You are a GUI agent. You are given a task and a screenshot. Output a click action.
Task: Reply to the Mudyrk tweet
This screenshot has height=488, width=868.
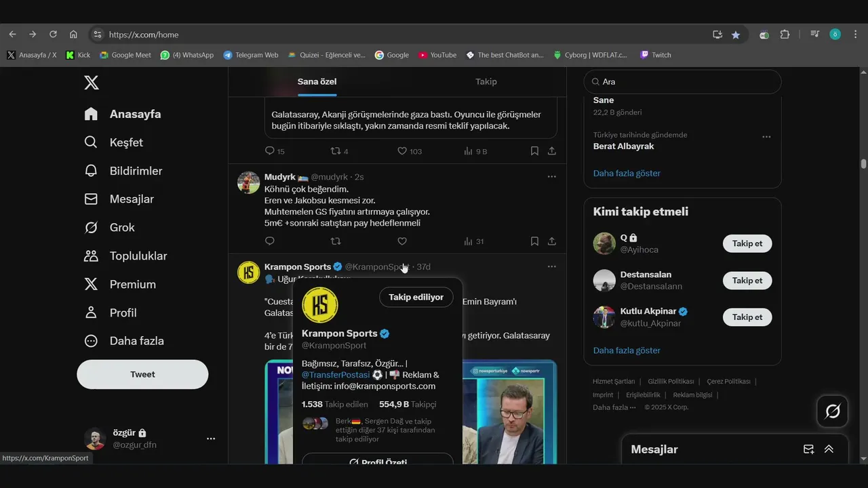(269, 241)
